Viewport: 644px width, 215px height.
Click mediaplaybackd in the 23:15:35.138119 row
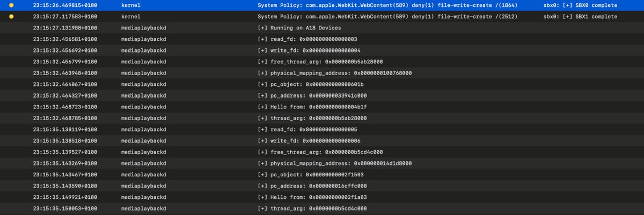[x=144, y=129]
